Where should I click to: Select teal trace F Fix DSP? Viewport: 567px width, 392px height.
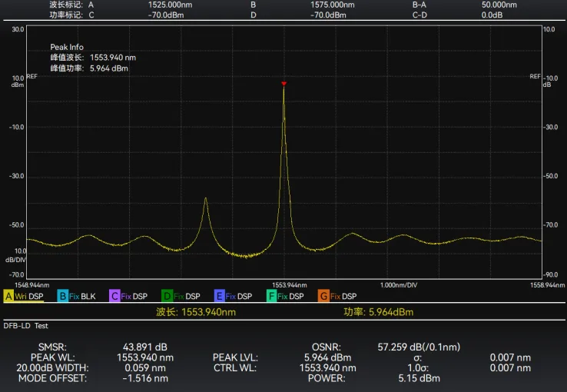pyautogui.click(x=285, y=296)
